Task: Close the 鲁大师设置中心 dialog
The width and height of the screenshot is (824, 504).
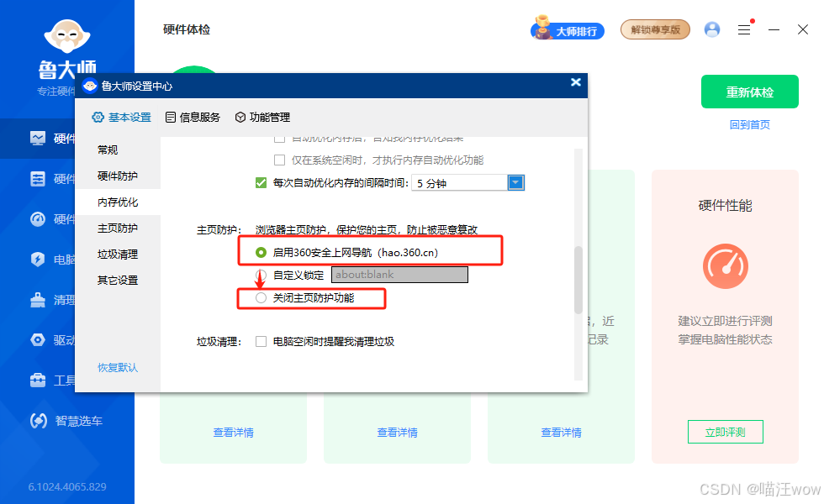Action: tap(576, 82)
